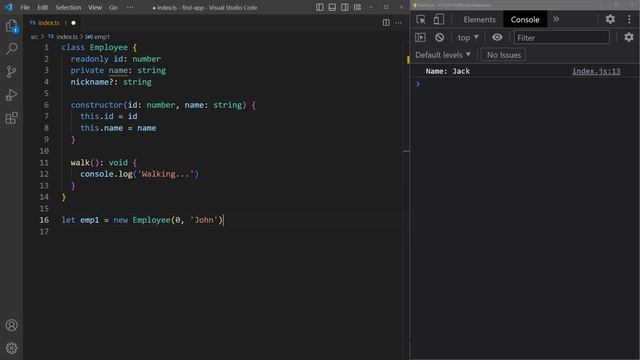Open editor More Actions ellipsis
The height and width of the screenshot is (360, 640).
[x=399, y=23]
